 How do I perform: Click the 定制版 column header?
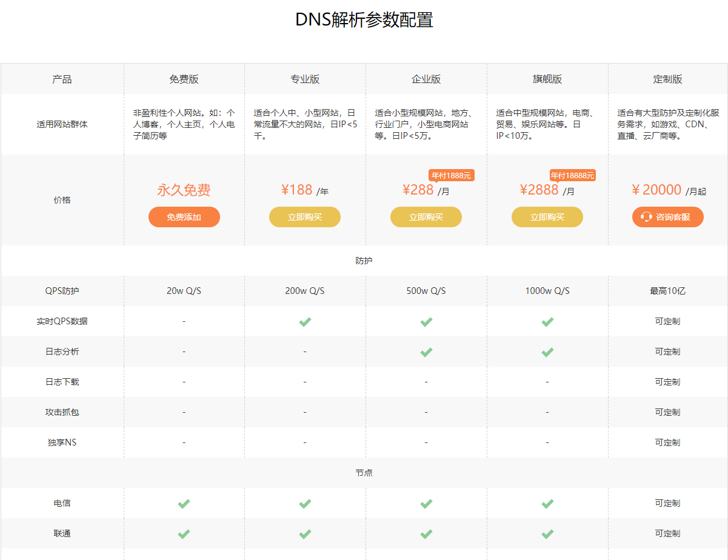667,79
